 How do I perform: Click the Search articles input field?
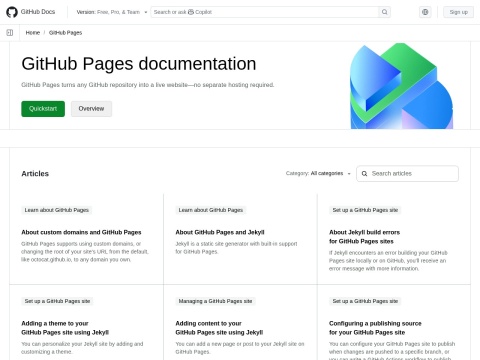(x=407, y=174)
